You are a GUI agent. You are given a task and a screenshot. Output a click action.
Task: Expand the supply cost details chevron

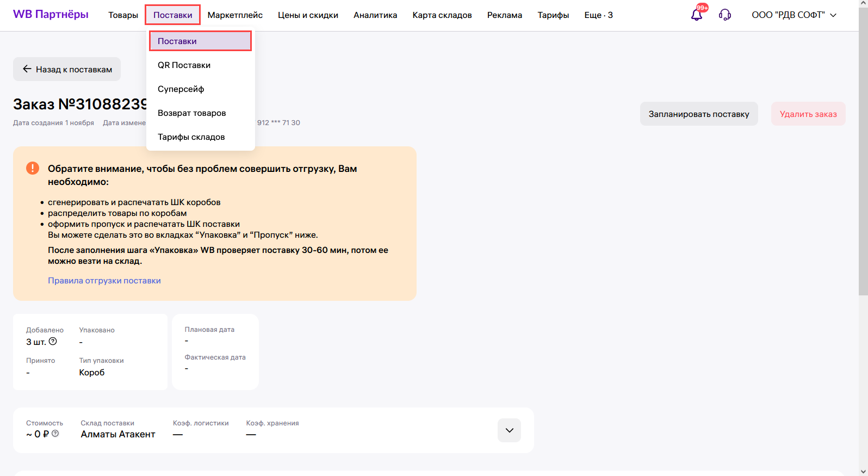[509, 430]
